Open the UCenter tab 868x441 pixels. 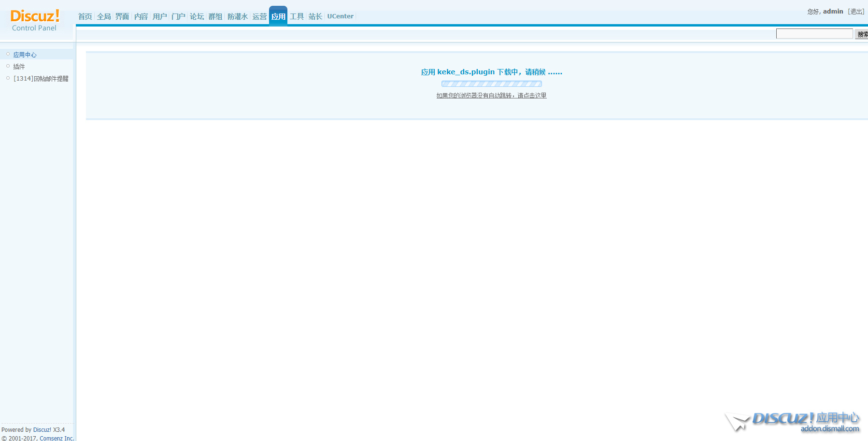(x=340, y=16)
